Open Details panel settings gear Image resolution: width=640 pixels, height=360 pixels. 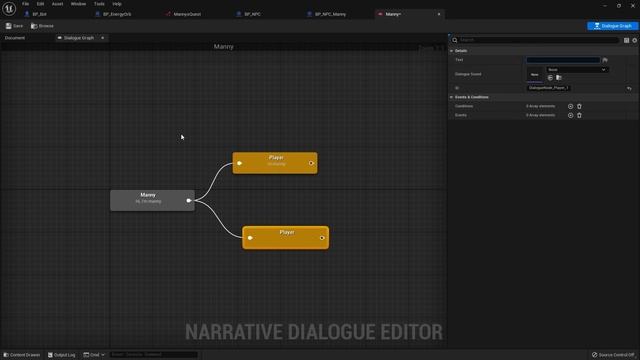pyautogui.click(x=635, y=40)
